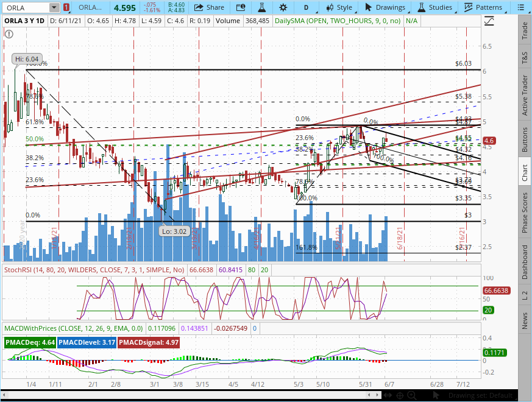532x402 pixels.
Task: Open the Studies dropdown menu
Action: [434, 7]
